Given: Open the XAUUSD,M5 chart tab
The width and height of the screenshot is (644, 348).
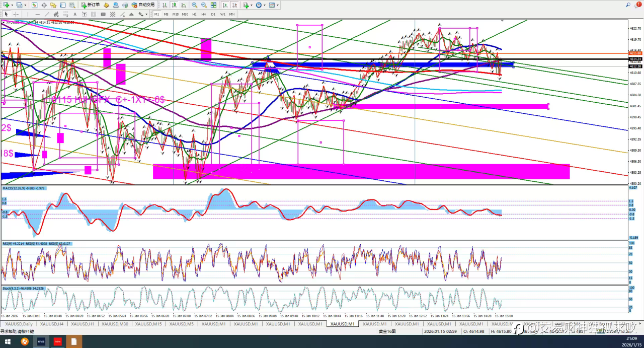Looking at the screenshot, I should click(182, 324).
